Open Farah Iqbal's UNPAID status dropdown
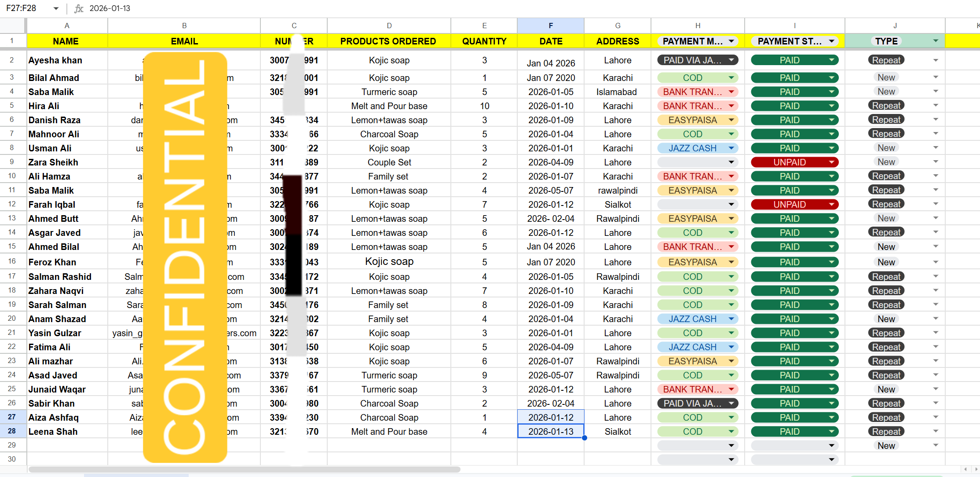Screen dimensions: 980x477 (x=831, y=205)
